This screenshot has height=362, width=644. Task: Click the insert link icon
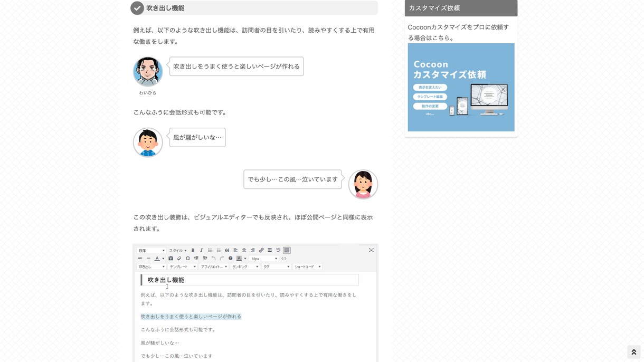click(x=261, y=250)
